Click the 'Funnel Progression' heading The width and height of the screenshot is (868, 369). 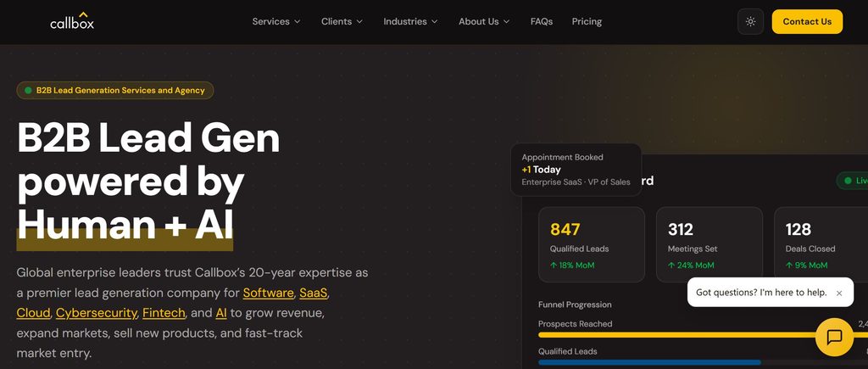coord(575,305)
